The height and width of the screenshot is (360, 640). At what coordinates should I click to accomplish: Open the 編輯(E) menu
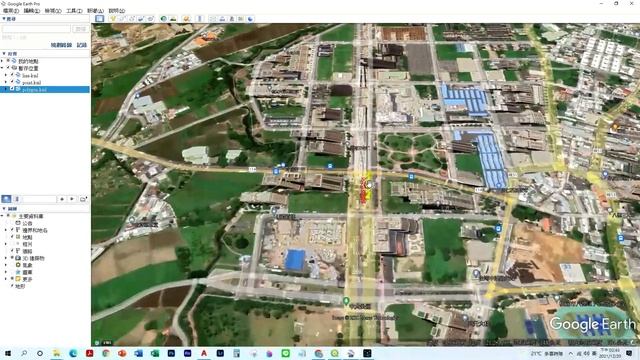(x=32, y=11)
